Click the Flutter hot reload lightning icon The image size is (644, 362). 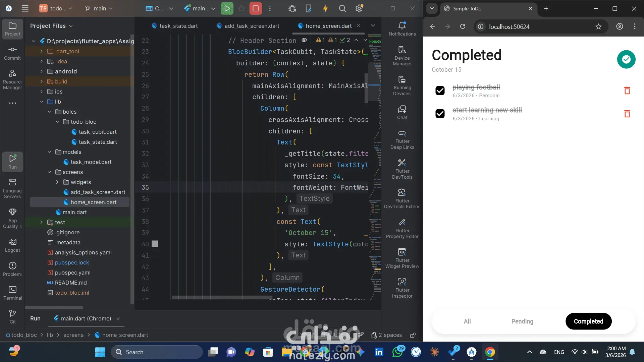[325, 8]
